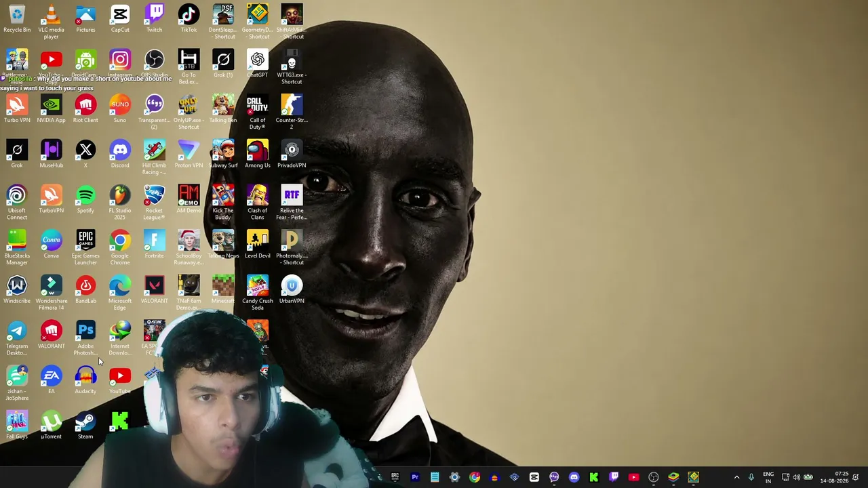Switch to Discord in the taskbar
This screenshot has width=868, height=488.
[574, 477]
